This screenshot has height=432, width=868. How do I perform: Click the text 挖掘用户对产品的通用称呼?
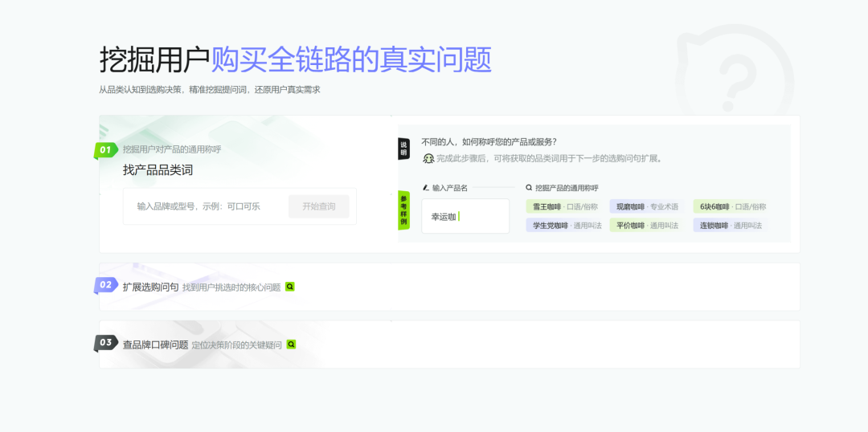[x=172, y=149]
